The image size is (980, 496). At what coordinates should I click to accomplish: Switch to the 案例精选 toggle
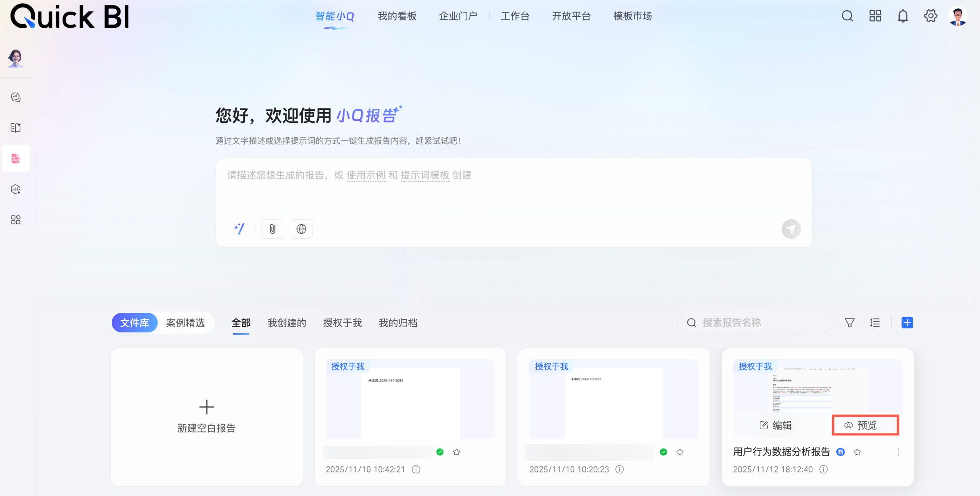tap(185, 323)
